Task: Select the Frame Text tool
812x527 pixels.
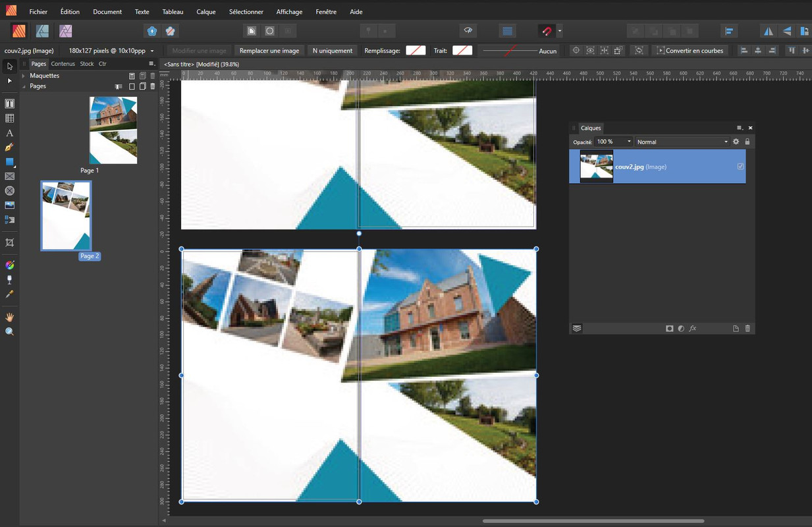Action: click(x=10, y=104)
